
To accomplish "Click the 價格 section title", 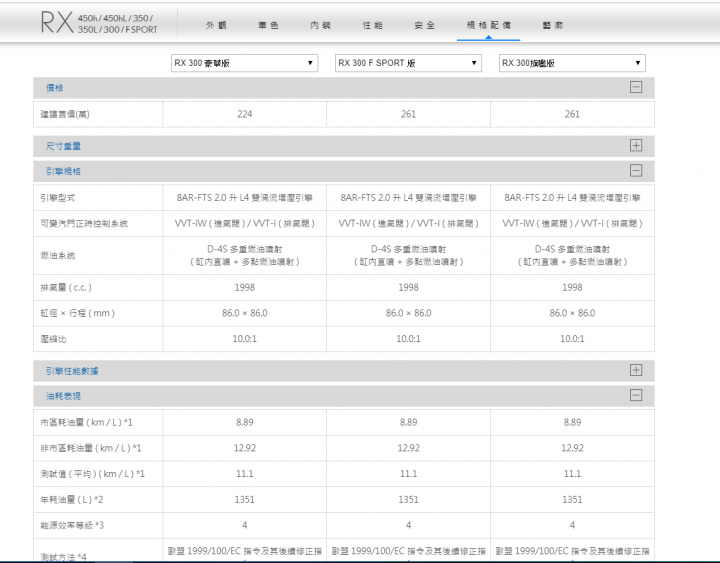I will click(x=55, y=88).
